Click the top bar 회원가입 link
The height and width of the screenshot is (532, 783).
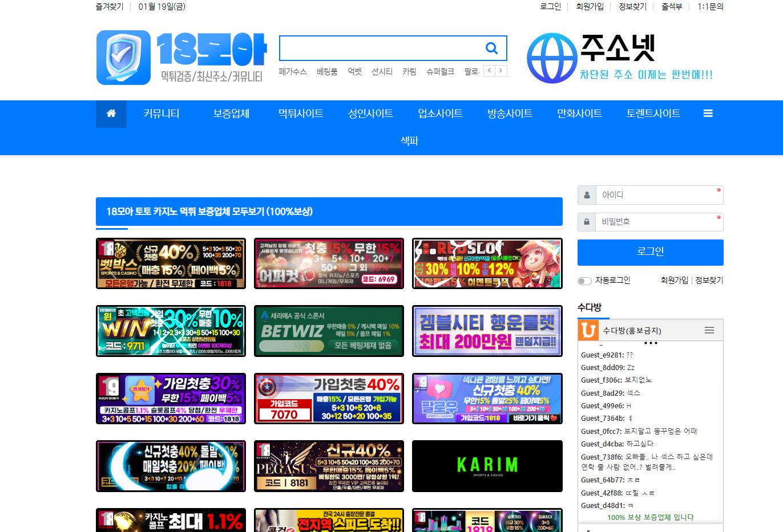pos(590,6)
